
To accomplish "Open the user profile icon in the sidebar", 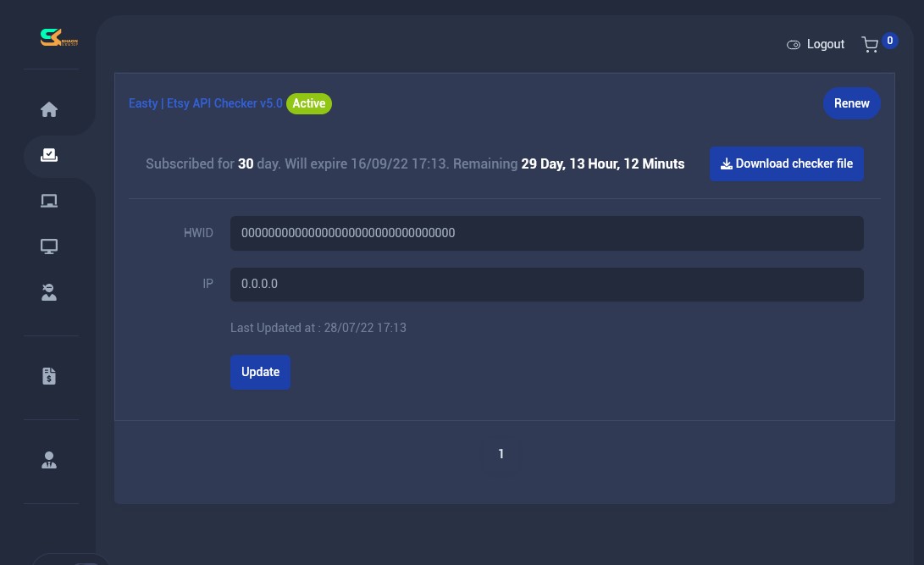I will pyautogui.click(x=49, y=460).
